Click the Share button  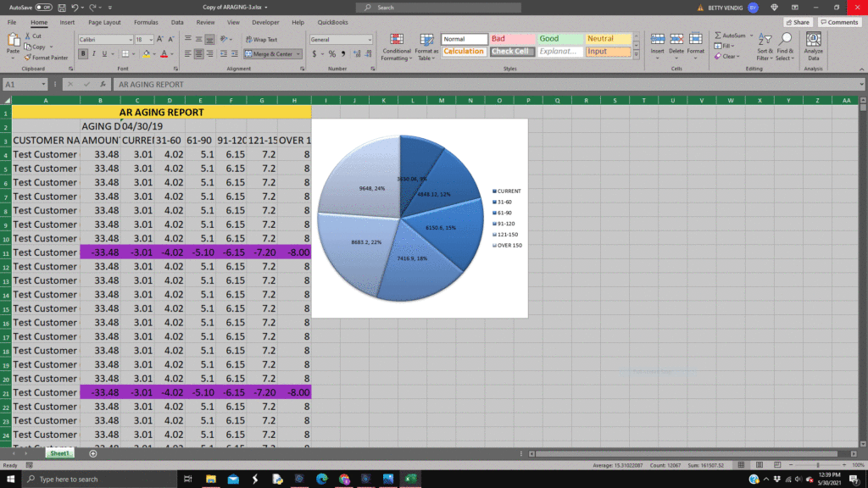coord(798,22)
